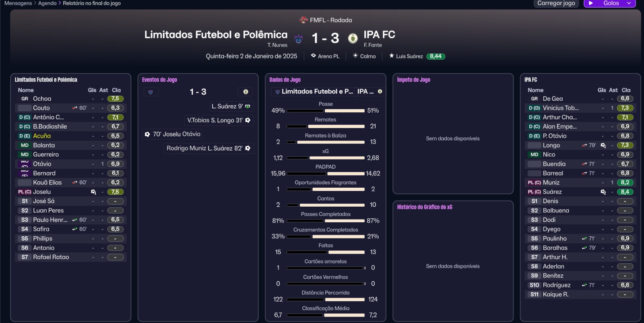Click the Posse possession bar

click(325, 110)
